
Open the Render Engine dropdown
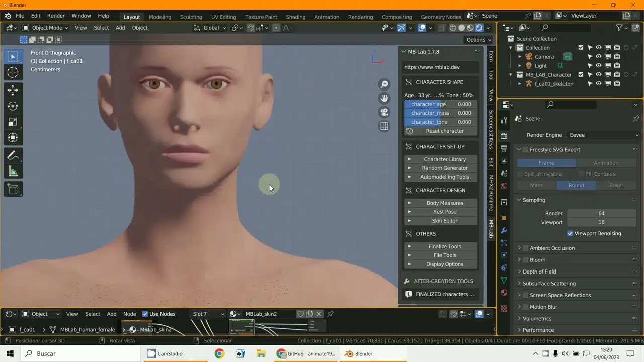603,135
